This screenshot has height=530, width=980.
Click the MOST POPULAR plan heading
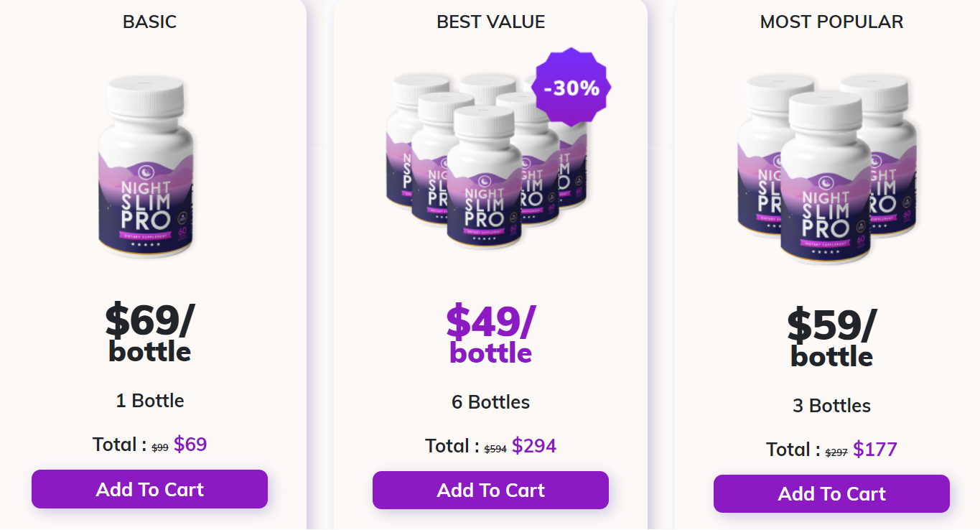click(831, 22)
